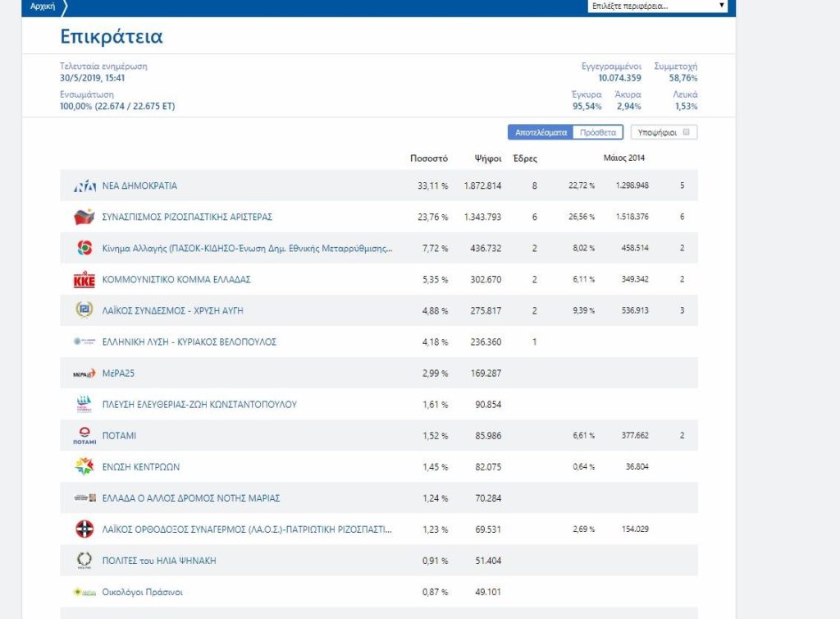The height and width of the screenshot is (619, 840).
Task: Switch to the Αποτελέσματα tab
Action: coord(540,132)
